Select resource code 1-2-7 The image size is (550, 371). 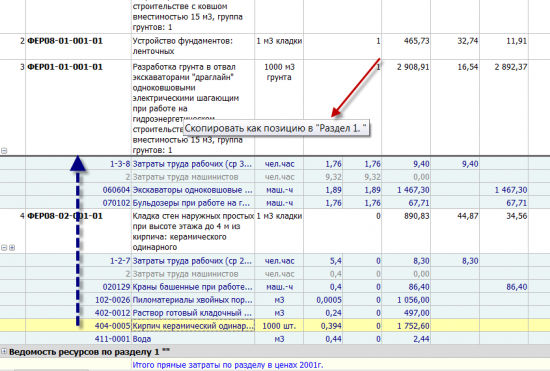[x=120, y=261]
